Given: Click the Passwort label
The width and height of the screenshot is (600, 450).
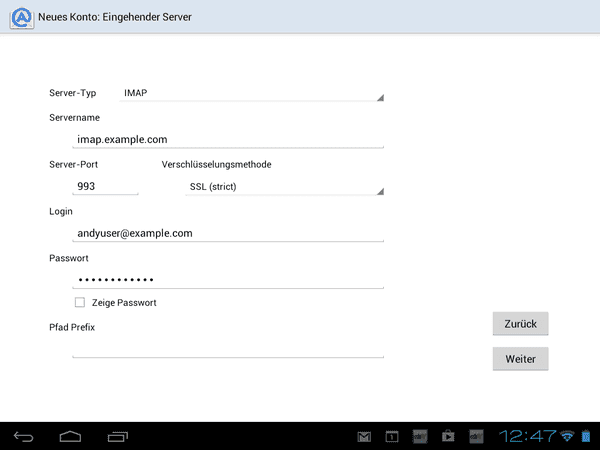Looking at the screenshot, I should 69,258.
